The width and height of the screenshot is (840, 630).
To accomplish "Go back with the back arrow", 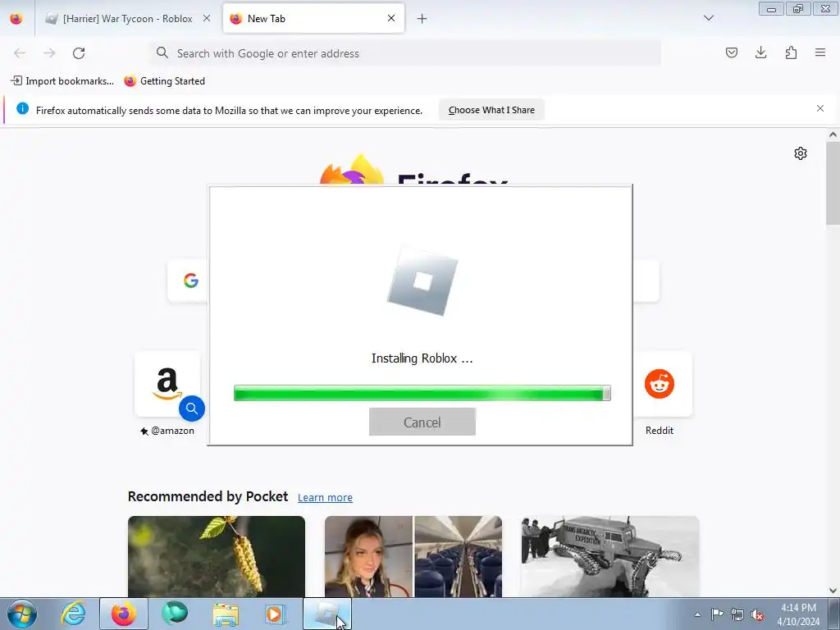I will (20, 53).
